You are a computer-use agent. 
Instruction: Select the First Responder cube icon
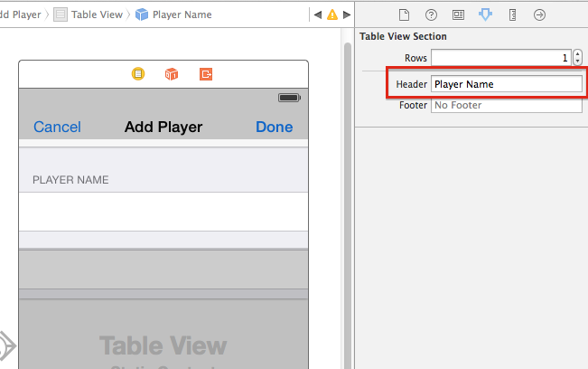click(172, 74)
